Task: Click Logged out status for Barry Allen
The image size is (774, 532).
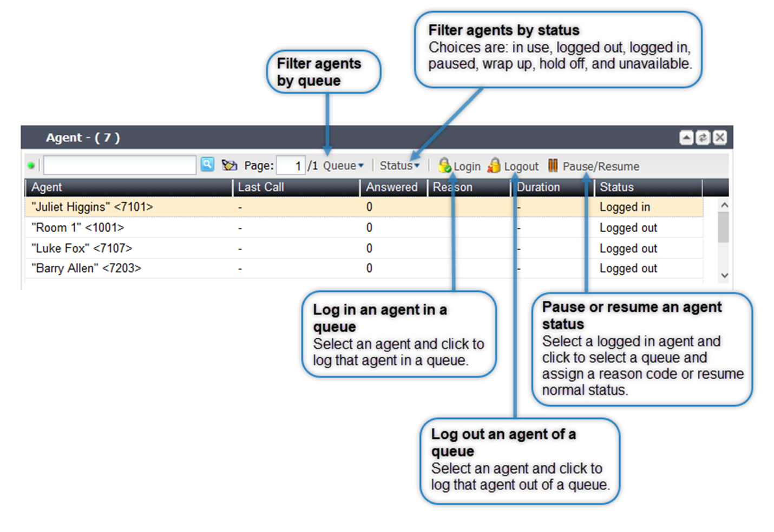Action: click(x=628, y=268)
